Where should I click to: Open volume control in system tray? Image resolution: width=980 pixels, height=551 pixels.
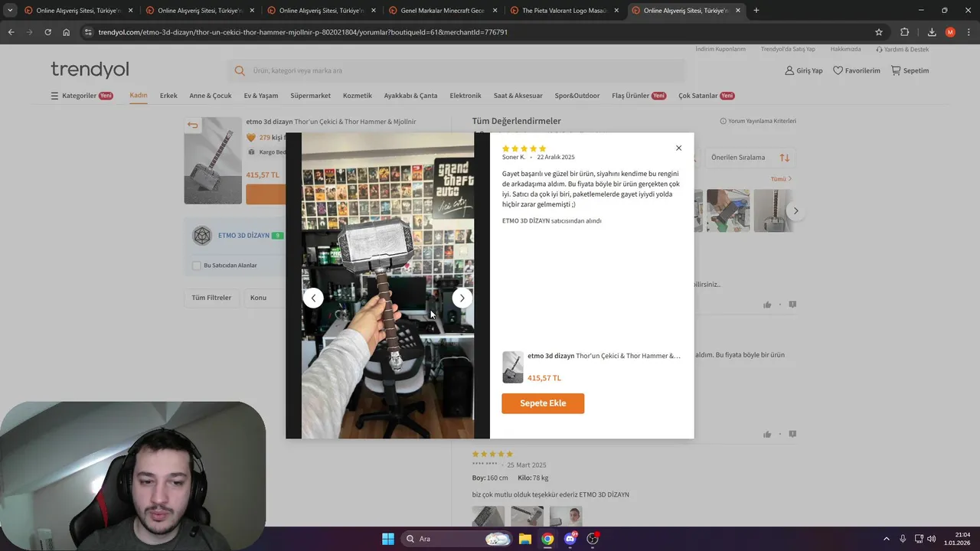[932, 539]
